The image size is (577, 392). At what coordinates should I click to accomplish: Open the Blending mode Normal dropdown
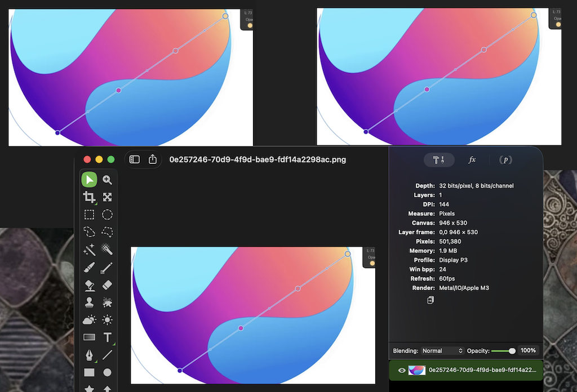pos(442,351)
